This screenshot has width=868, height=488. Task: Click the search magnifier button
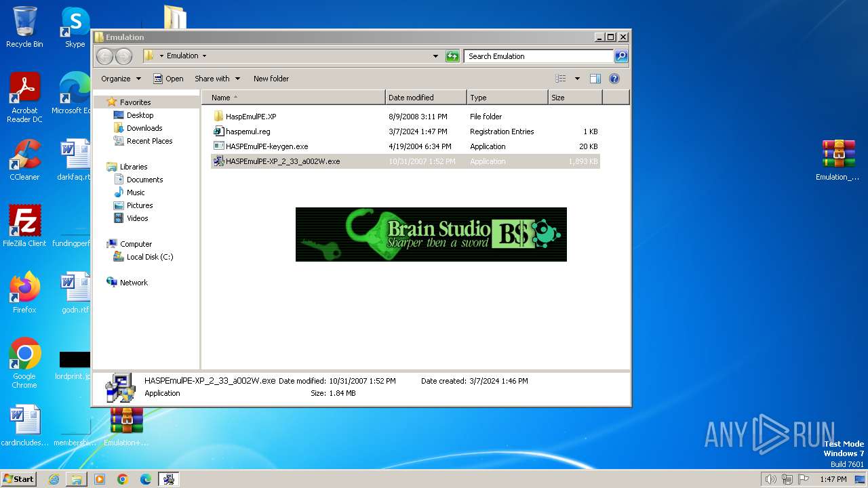click(620, 56)
